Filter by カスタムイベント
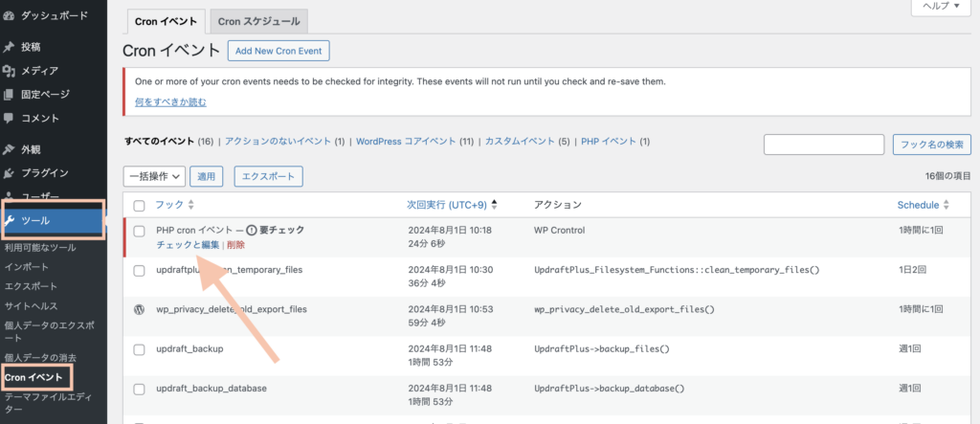980x424 pixels. tap(520, 142)
